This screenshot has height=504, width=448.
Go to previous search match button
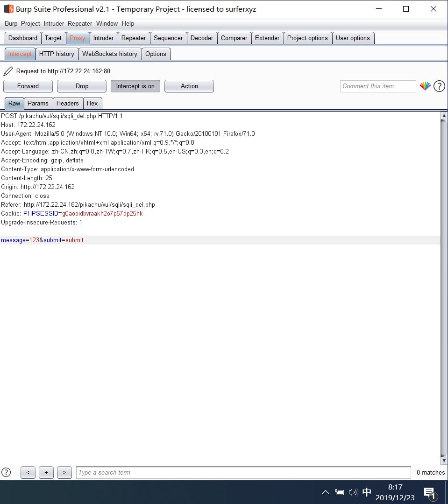[x=28, y=472]
